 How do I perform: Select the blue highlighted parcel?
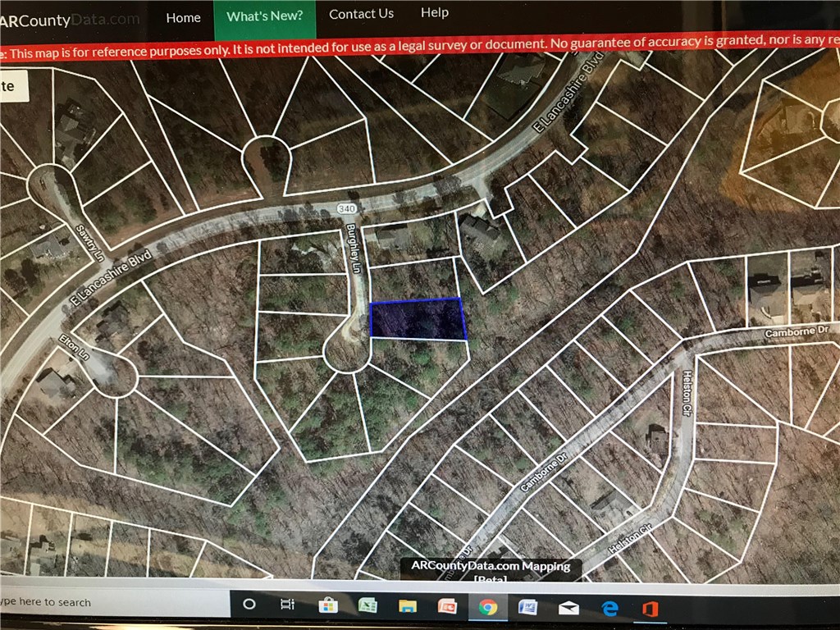click(x=418, y=319)
